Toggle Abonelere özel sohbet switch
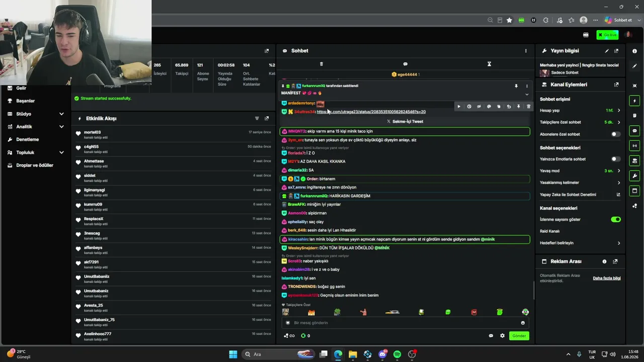 615,134
